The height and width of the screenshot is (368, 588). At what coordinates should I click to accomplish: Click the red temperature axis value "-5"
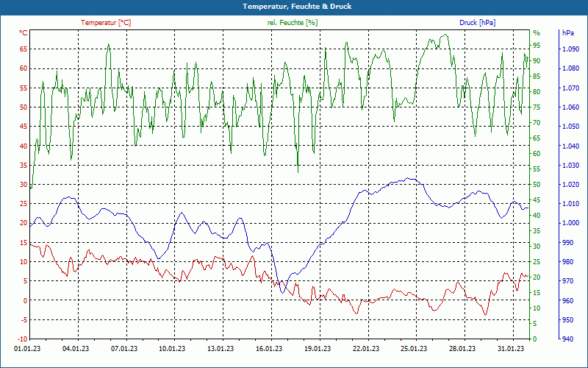[x=24, y=320]
